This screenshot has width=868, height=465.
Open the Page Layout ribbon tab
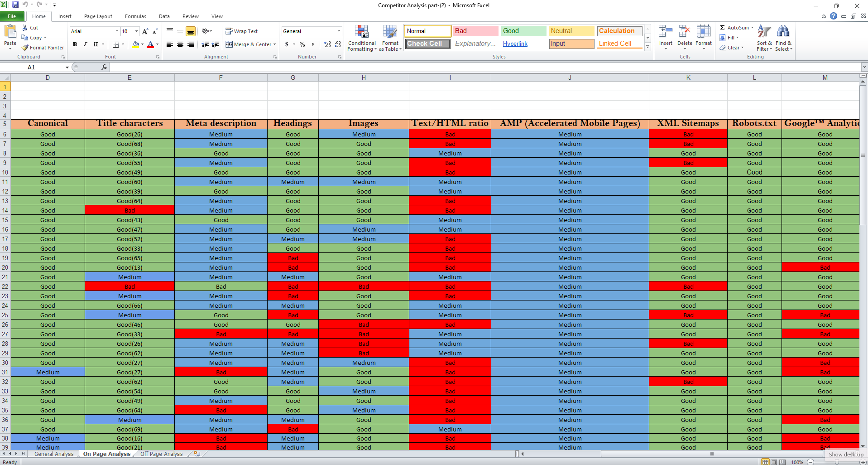(98, 16)
